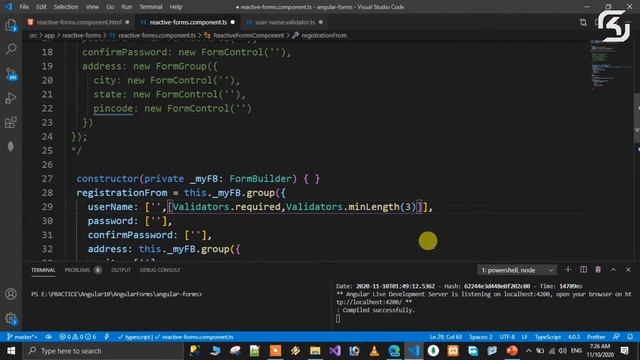
Task: Open the Windows Start menu
Action: pos(11,351)
